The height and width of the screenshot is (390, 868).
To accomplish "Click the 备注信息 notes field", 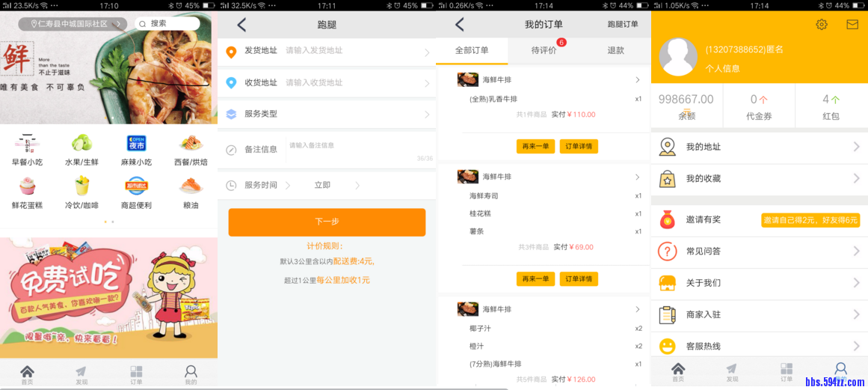I will pos(359,150).
